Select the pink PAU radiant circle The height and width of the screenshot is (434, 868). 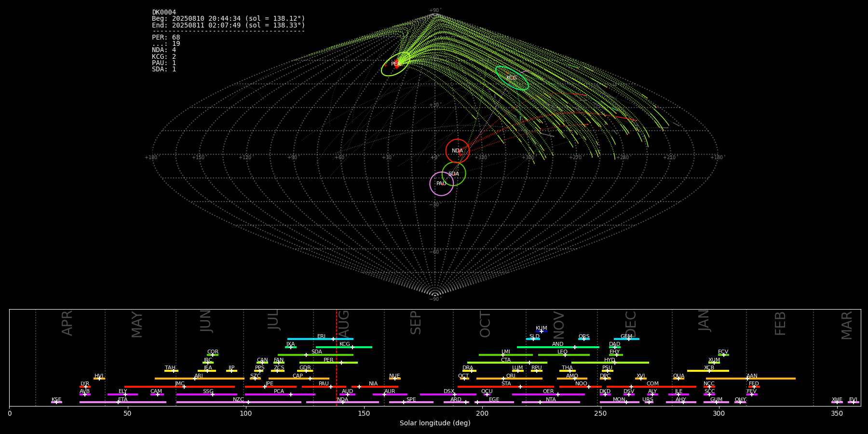pos(442,184)
